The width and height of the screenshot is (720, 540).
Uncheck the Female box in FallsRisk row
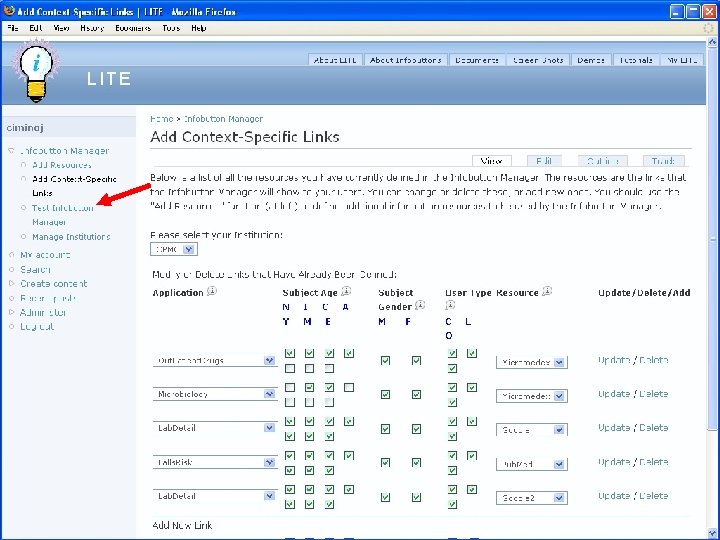(x=416, y=462)
